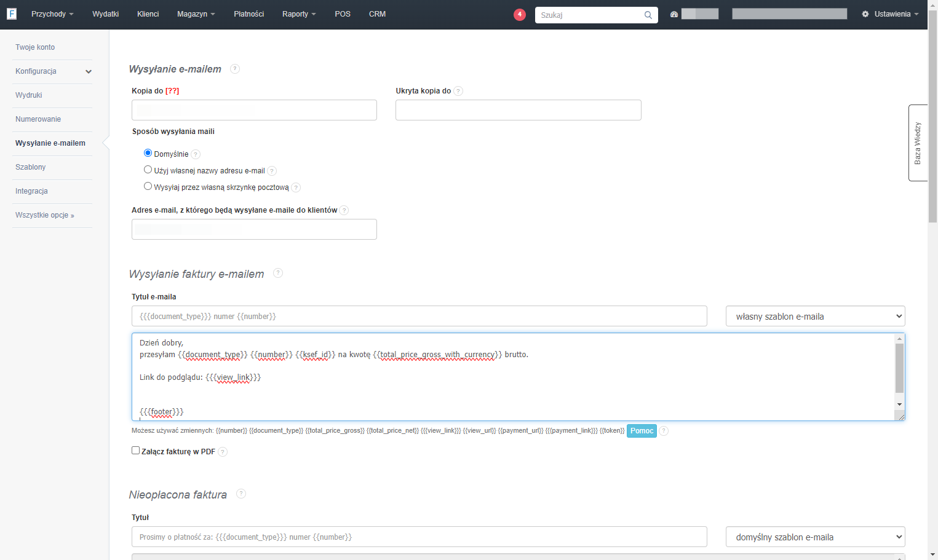Open the red notifications badge showing 4
Screen dimensions: 938x560
(520, 14)
